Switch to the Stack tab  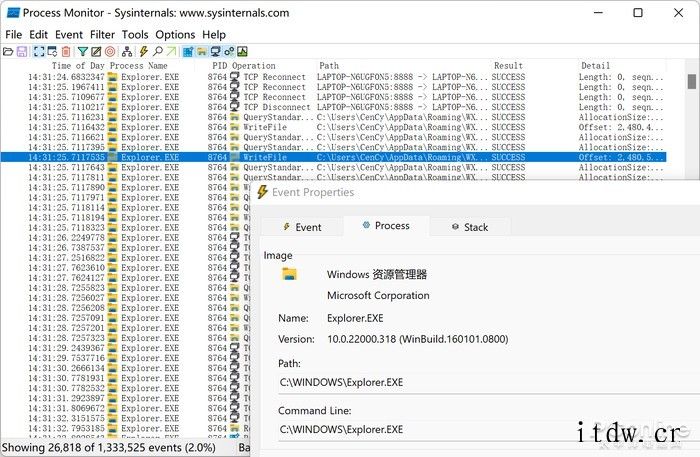tap(468, 227)
